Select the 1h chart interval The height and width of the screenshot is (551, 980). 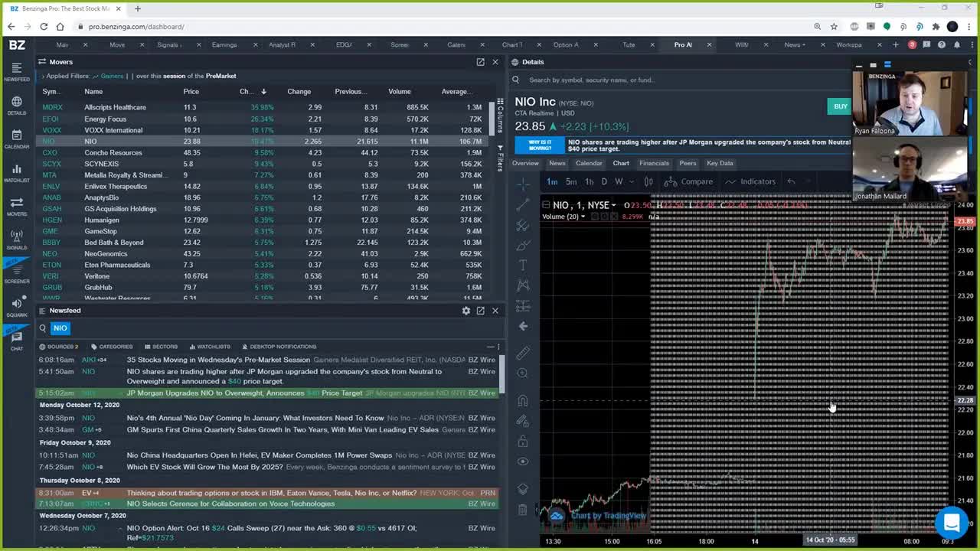589,181
